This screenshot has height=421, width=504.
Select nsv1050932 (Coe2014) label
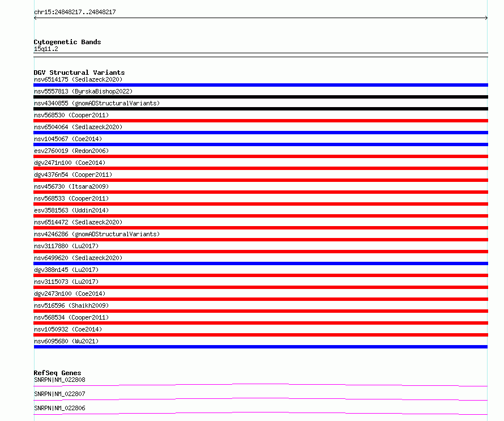(x=68, y=329)
